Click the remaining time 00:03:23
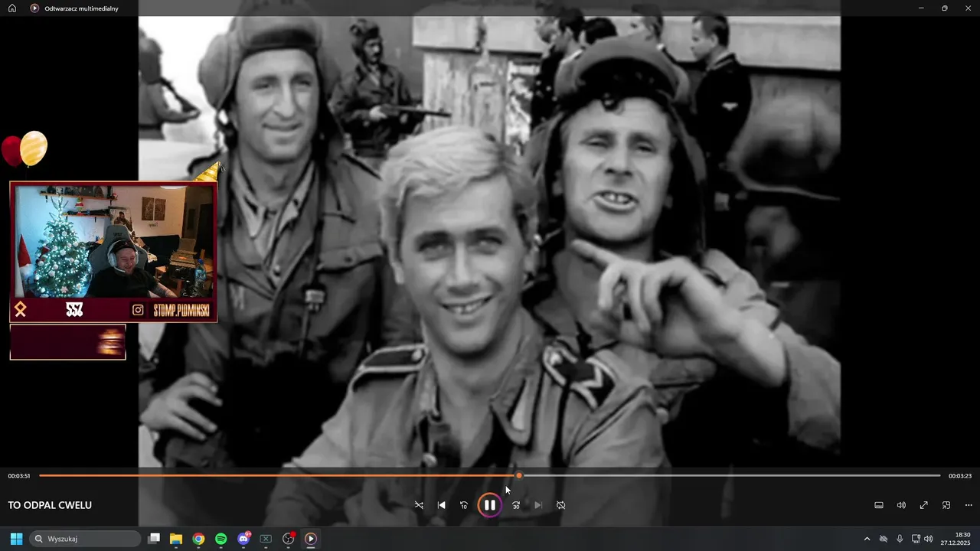The height and width of the screenshot is (551, 980). point(960,476)
